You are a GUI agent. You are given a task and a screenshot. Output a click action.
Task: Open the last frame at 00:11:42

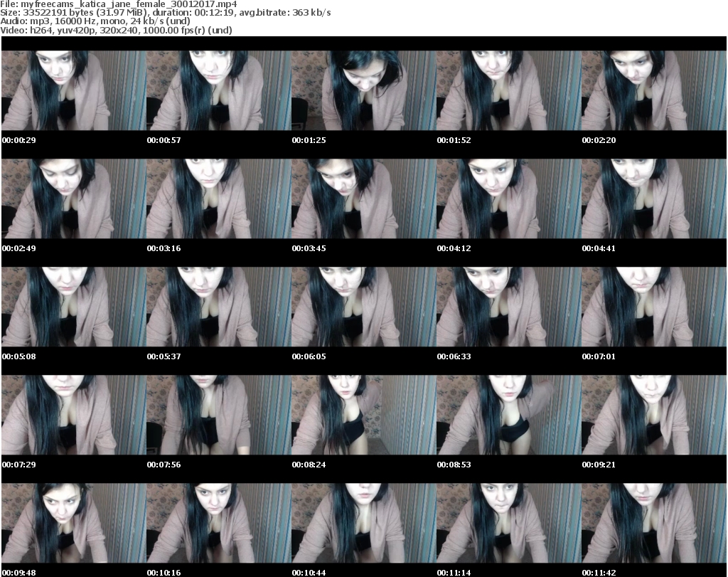tap(654, 524)
